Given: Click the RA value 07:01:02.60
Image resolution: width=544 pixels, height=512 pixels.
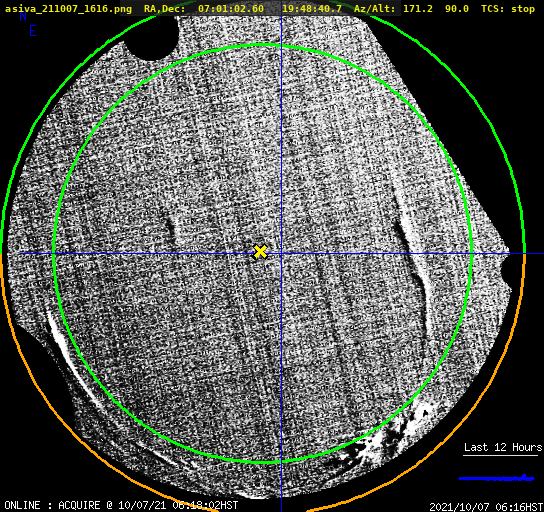Looking at the screenshot, I should (231, 9).
